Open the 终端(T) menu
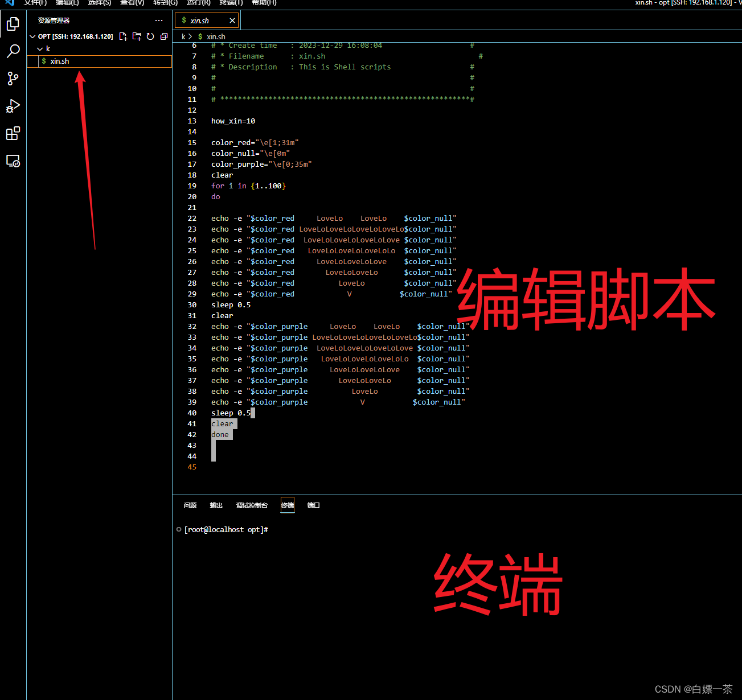This screenshot has width=742, height=700. 231,2
